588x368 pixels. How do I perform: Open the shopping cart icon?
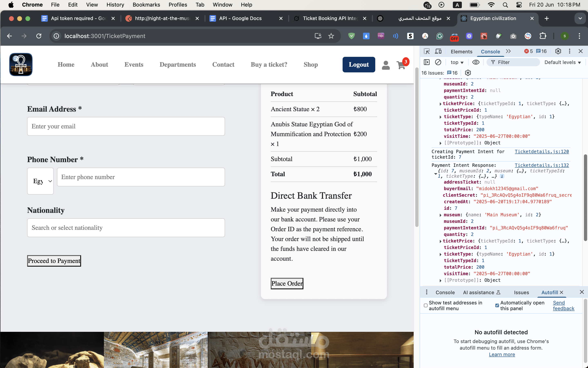click(x=401, y=65)
